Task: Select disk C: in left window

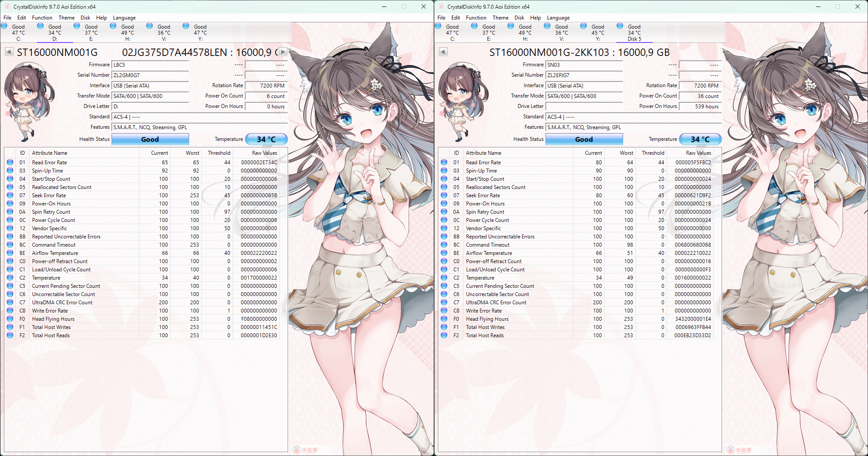Action: (18, 33)
